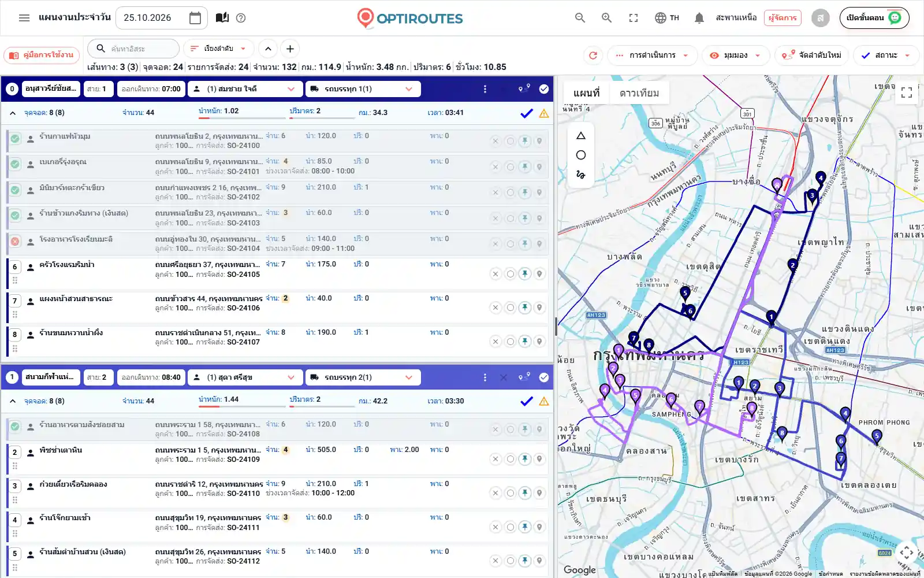
Task: Click the help question mark icon
Action: tap(241, 18)
